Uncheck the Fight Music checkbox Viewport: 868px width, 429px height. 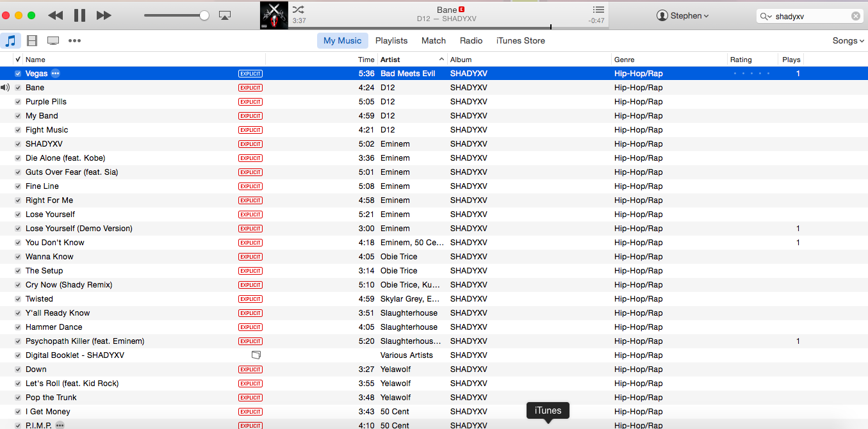pos(18,130)
